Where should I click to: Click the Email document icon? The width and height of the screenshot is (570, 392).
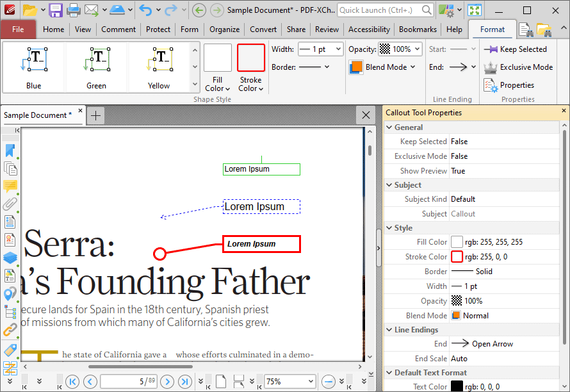coord(92,10)
